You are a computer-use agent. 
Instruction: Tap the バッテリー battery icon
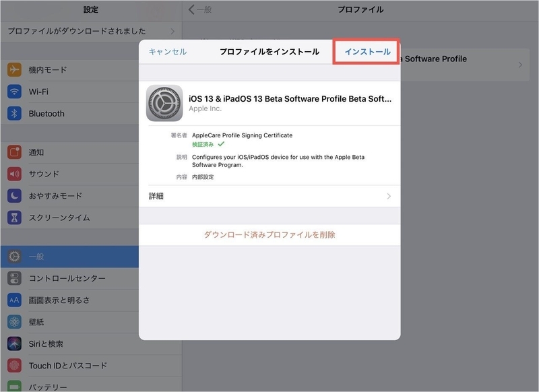point(14,386)
